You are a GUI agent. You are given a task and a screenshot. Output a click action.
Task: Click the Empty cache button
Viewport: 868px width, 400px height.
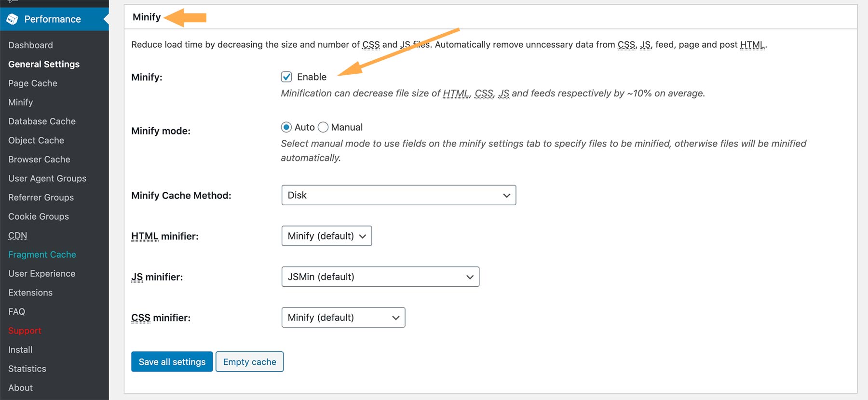click(249, 361)
